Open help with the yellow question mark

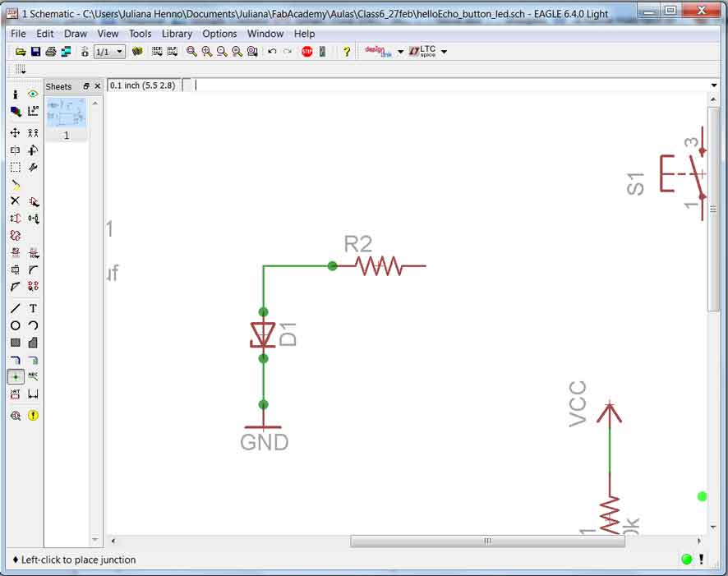coord(347,52)
